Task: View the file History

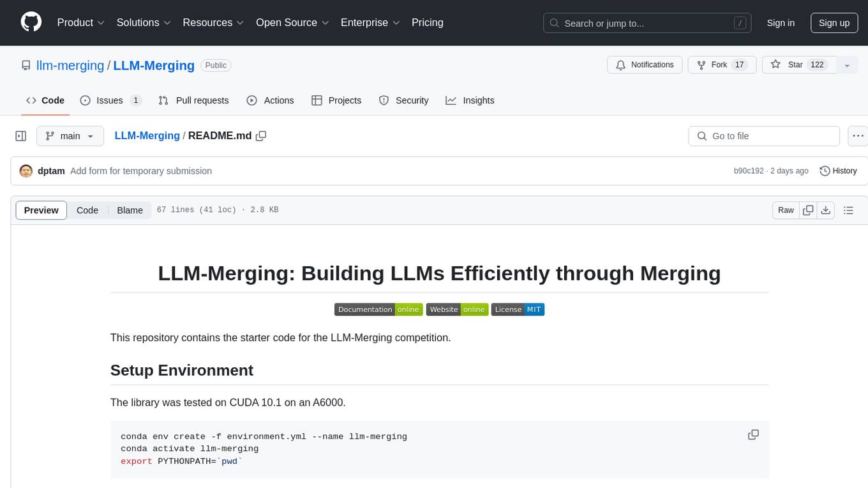Action: click(838, 171)
